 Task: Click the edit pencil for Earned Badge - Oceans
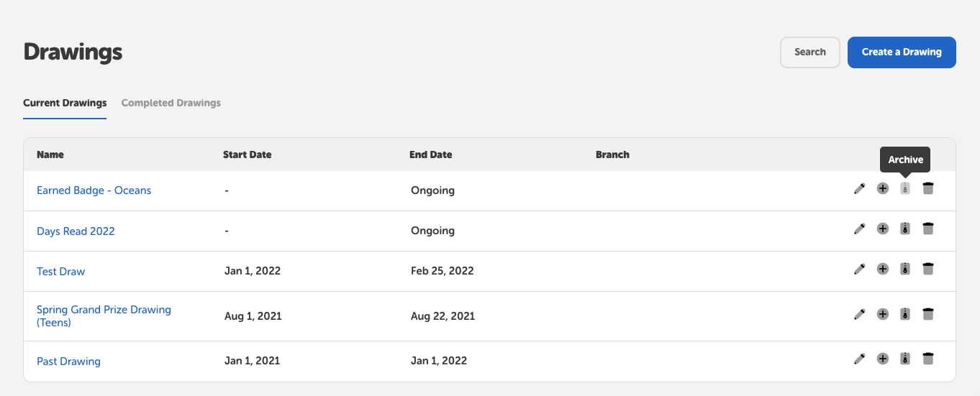(859, 188)
